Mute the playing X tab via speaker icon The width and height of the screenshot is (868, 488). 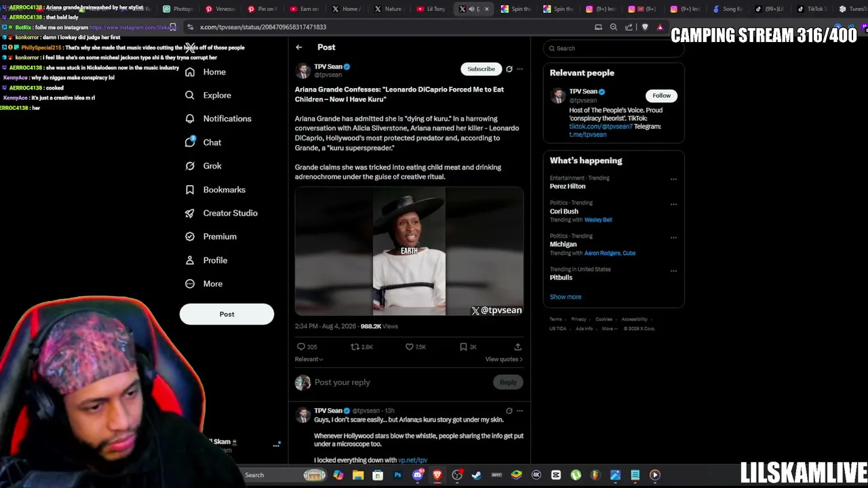(471, 9)
